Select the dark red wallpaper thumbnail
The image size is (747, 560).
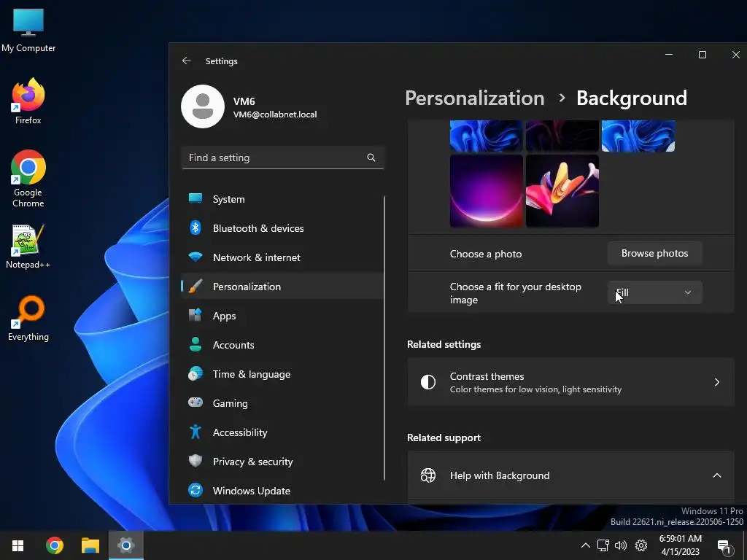point(562,136)
